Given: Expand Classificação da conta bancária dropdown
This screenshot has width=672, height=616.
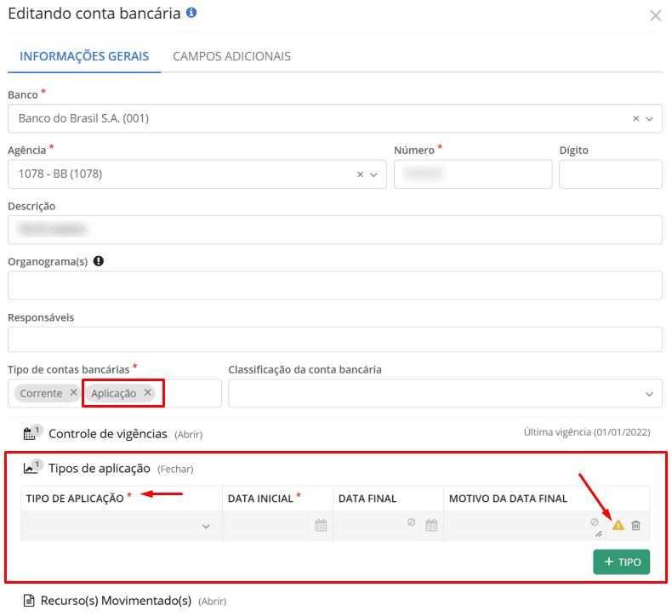Looking at the screenshot, I should coord(650,394).
